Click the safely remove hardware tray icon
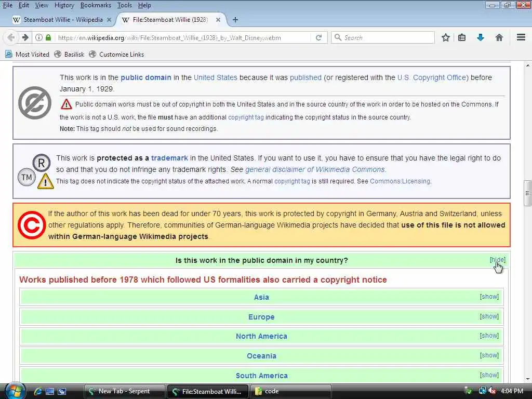This screenshot has width=532, height=399. tap(468, 391)
